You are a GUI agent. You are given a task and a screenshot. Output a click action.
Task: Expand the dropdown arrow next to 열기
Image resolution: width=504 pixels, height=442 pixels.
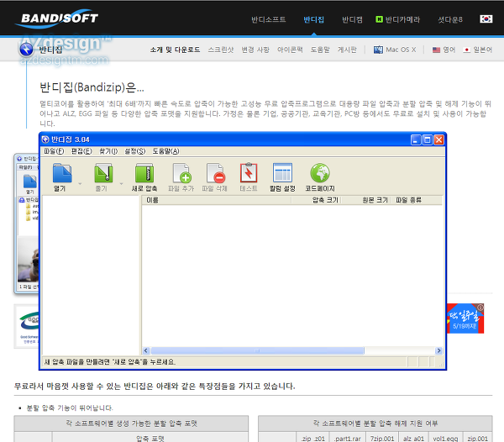80,183
